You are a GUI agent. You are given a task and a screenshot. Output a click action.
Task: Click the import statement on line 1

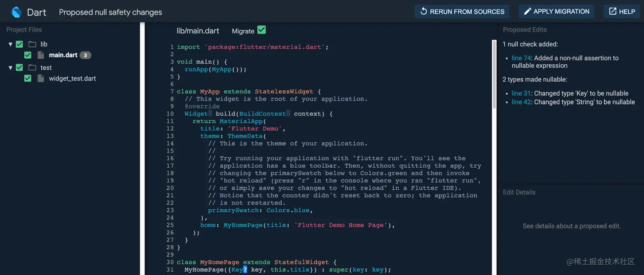click(253, 47)
